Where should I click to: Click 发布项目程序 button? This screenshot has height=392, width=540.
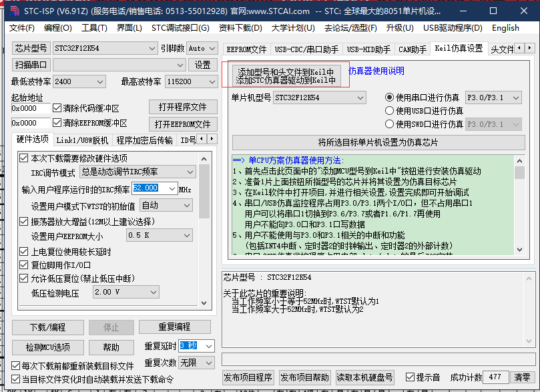[248, 377]
